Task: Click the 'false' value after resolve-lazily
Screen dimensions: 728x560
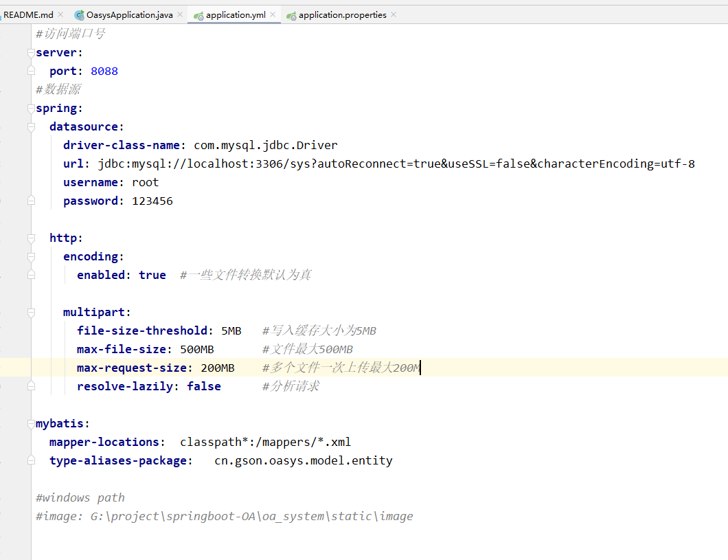Action: pyautogui.click(x=204, y=386)
